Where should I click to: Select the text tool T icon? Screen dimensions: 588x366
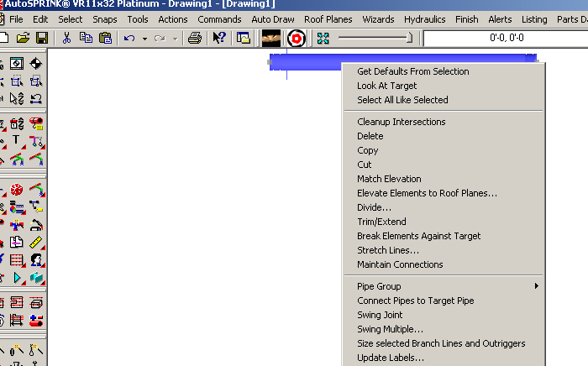click(16, 140)
